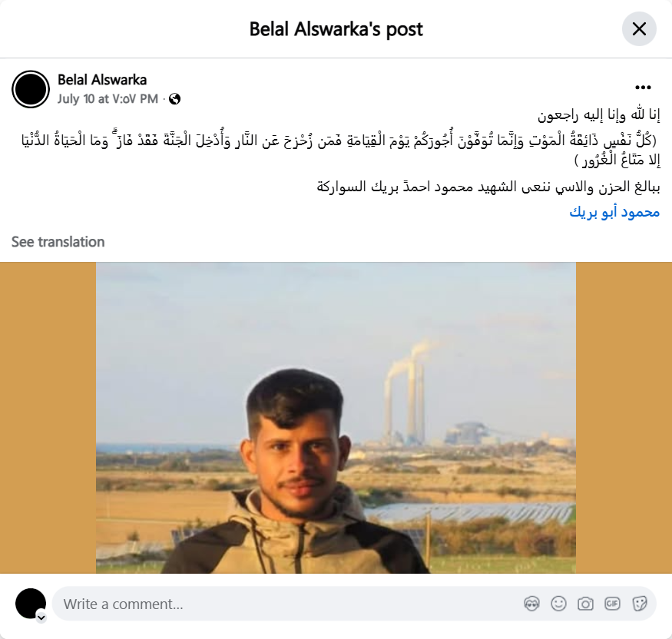Viewport: 672px width, 639px height.
Task: Open the three-dot post options menu
Action: point(643,88)
